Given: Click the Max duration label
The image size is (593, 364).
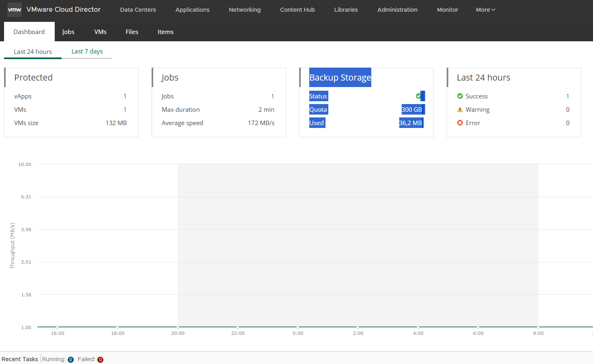Looking at the screenshot, I should [181, 109].
